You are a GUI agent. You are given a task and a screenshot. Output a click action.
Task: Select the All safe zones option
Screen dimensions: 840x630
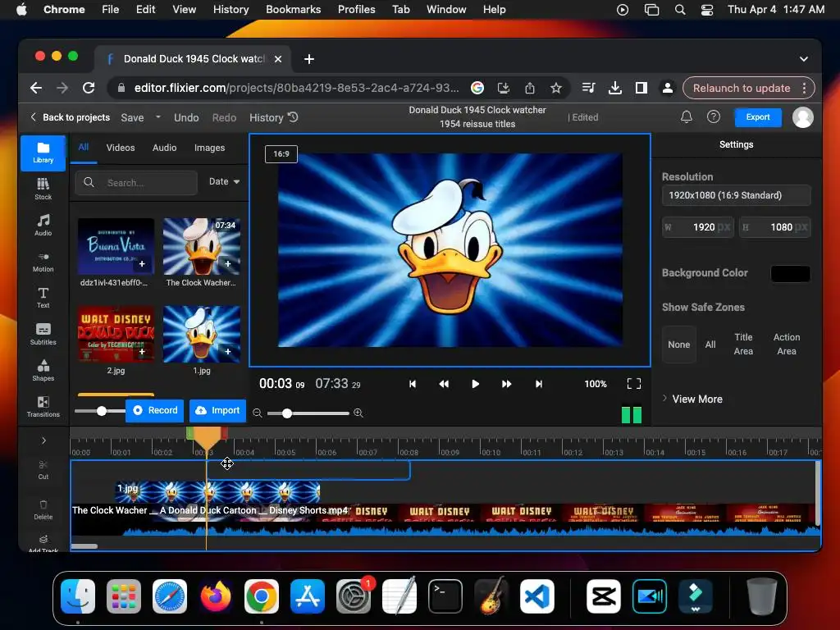pos(710,345)
